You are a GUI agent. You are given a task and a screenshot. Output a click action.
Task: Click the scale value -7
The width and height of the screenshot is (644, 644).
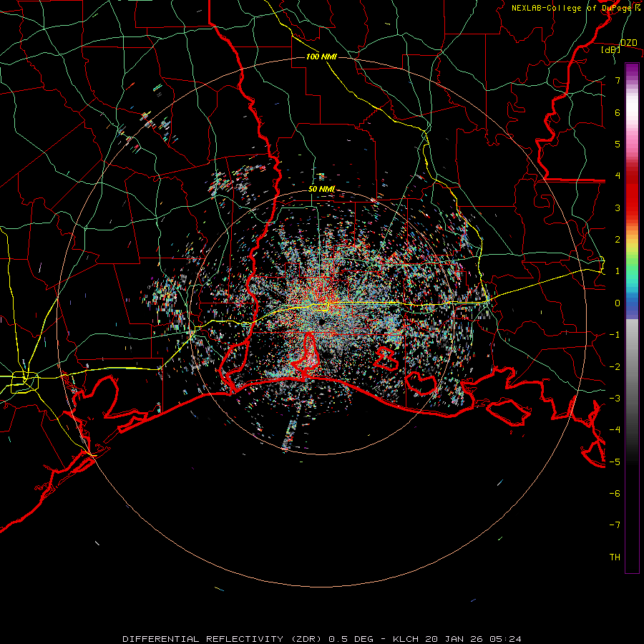(x=615, y=525)
